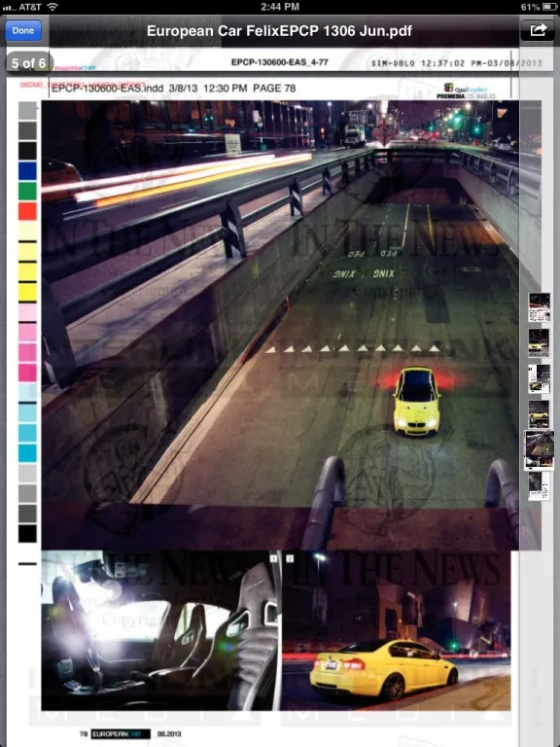Tap the '5 of 6' page indicator

click(x=28, y=63)
